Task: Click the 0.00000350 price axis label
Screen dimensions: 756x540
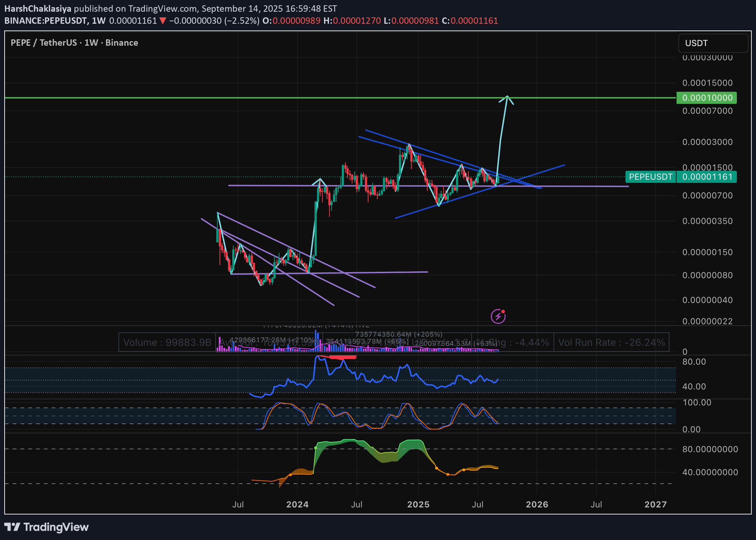Action: pyautogui.click(x=707, y=221)
